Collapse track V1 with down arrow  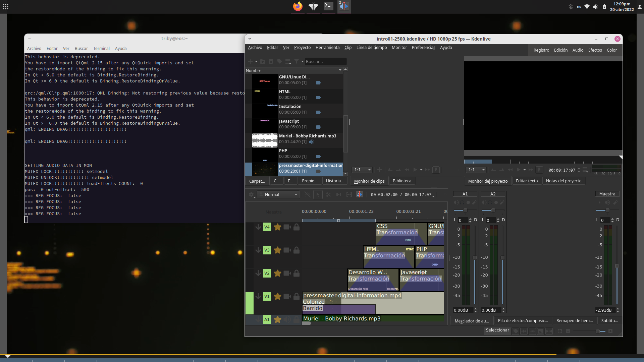258,296
